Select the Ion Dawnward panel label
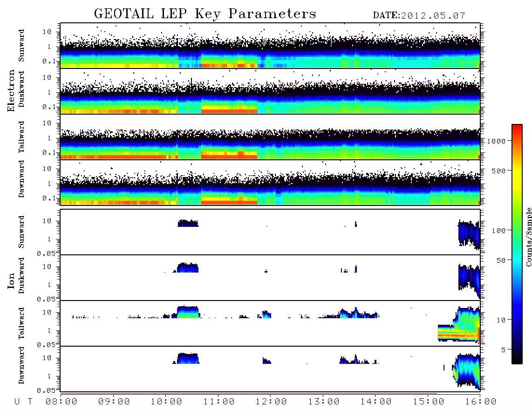This screenshot has height=410, width=532. (x=21, y=365)
